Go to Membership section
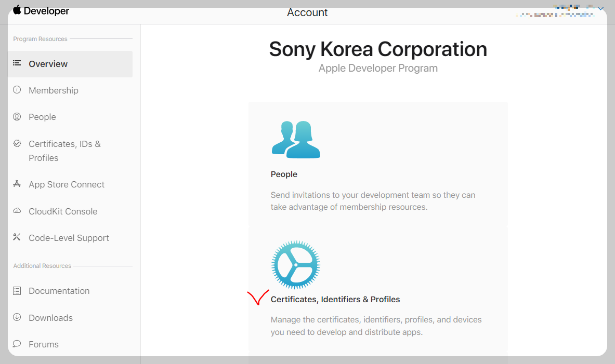This screenshot has height=364, width=615. pos(54,90)
